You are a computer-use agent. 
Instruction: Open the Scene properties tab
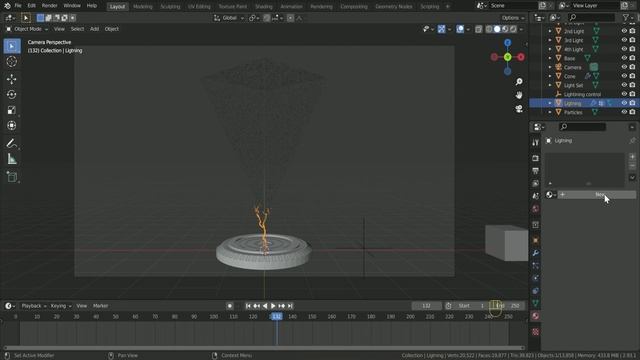point(536,196)
